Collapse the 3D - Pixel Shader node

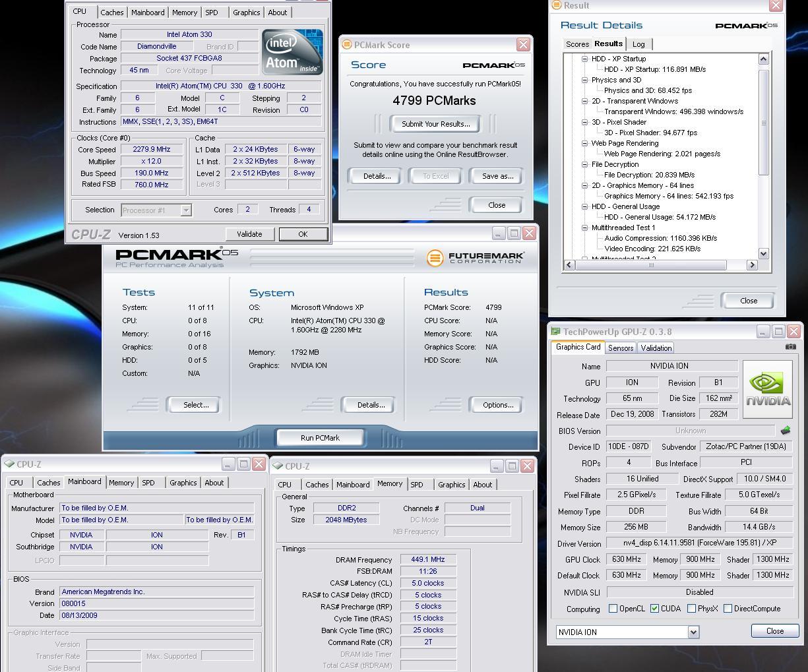584,122
